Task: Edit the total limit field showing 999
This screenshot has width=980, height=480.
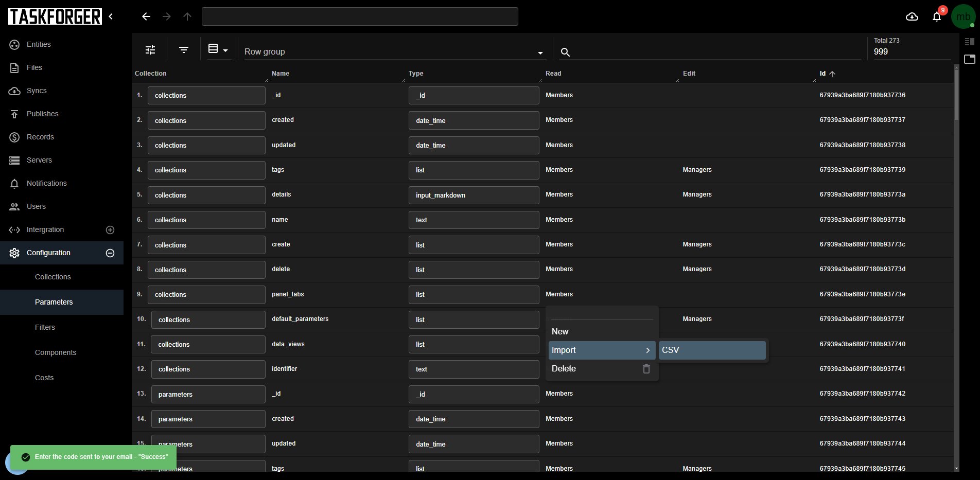Action: [912, 51]
